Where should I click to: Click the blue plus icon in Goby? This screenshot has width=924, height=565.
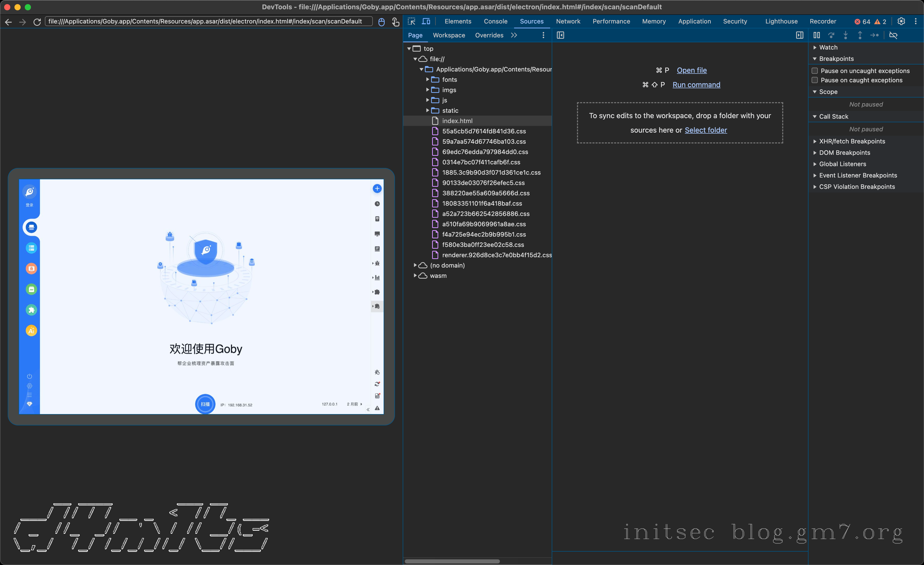(377, 188)
